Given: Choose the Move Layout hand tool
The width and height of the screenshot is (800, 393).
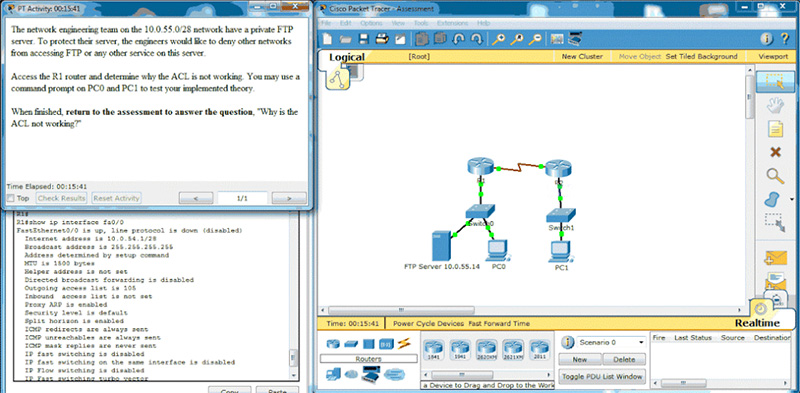Looking at the screenshot, I should pyautogui.click(x=776, y=106).
